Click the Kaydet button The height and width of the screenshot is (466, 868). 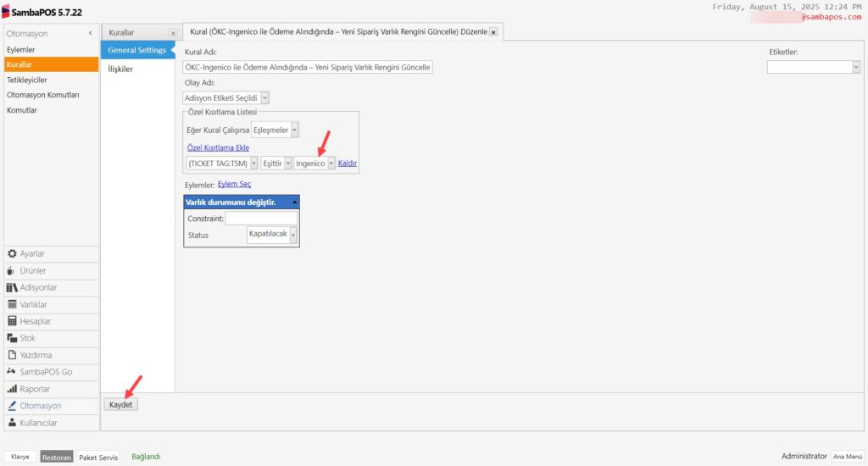(120, 404)
